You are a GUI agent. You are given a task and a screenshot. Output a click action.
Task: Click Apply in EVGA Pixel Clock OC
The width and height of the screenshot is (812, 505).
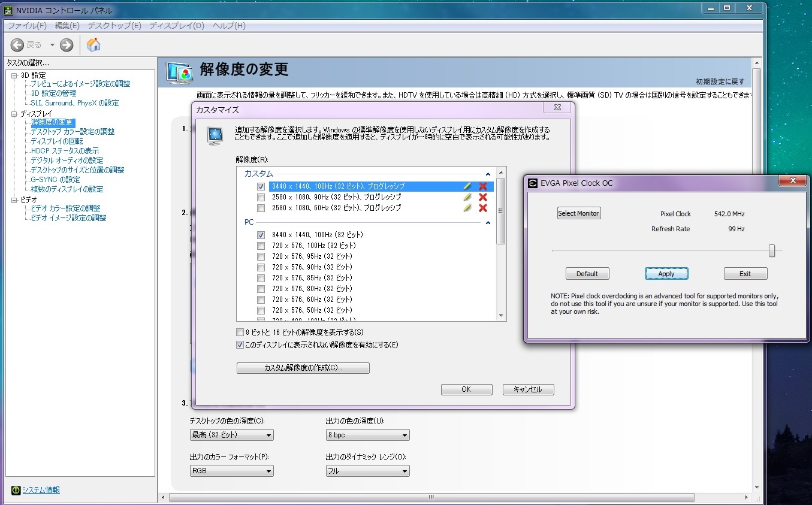[x=666, y=274]
